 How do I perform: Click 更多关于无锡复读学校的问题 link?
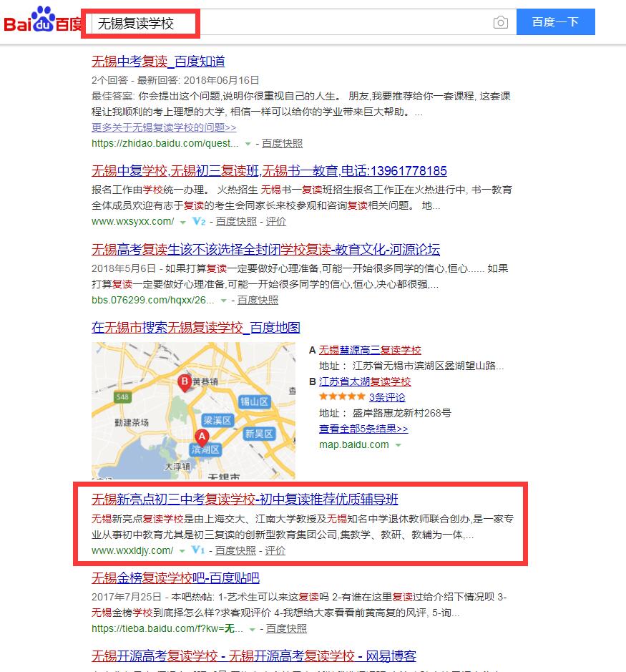tap(164, 127)
